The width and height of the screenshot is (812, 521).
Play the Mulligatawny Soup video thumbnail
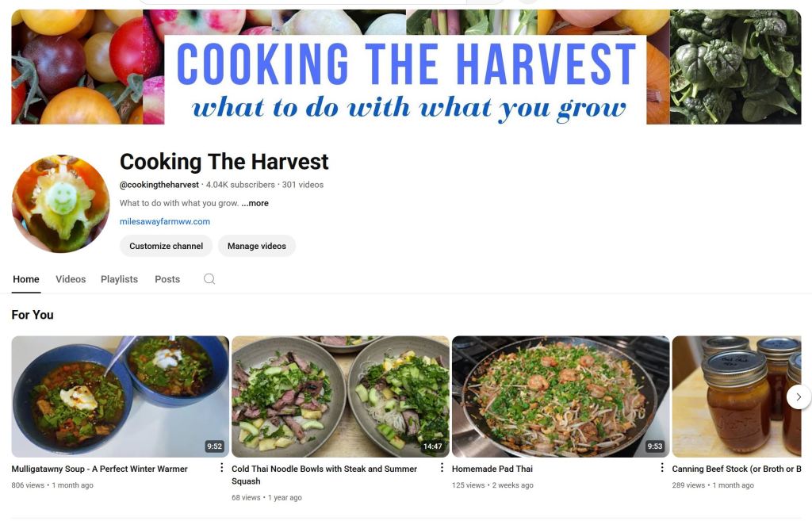[121, 396]
